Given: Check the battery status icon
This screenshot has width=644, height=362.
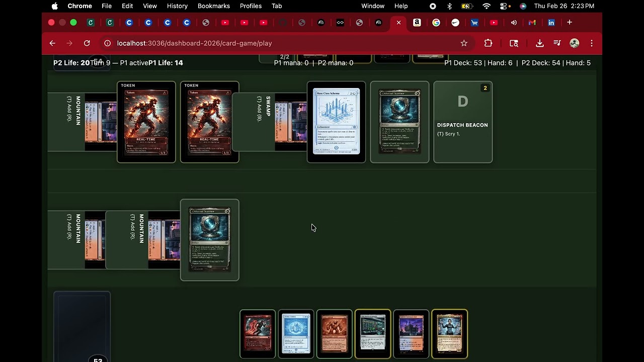Looking at the screenshot, I should pyautogui.click(x=467, y=6).
